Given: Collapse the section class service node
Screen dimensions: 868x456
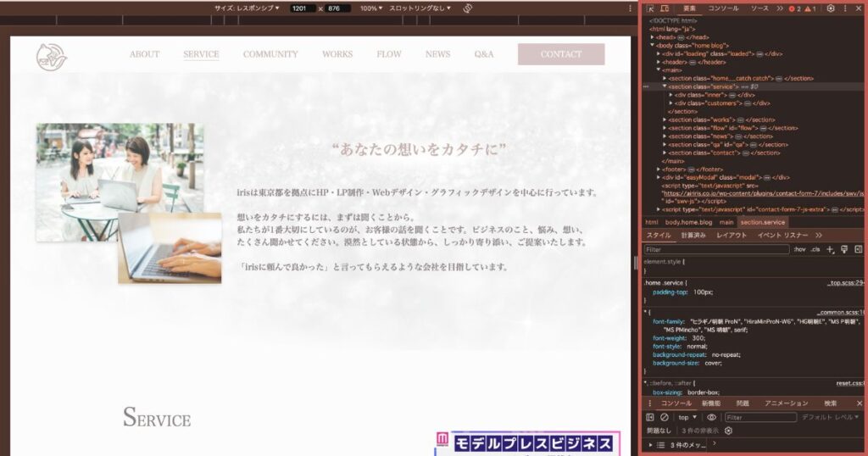Looking at the screenshot, I should click(665, 86).
